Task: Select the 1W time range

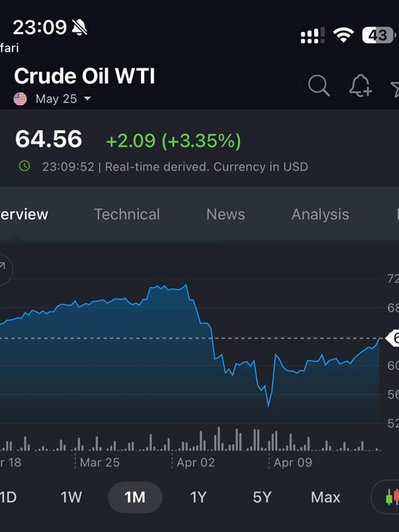Action: pos(71,497)
